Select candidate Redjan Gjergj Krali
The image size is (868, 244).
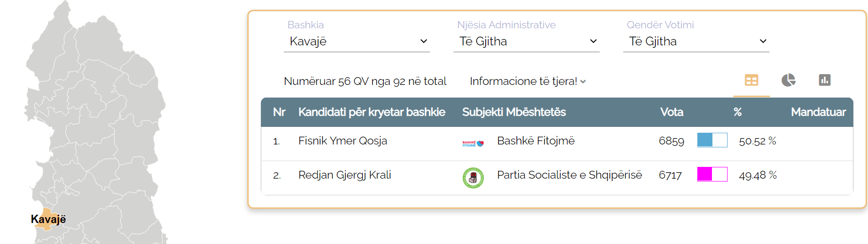[345, 175]
